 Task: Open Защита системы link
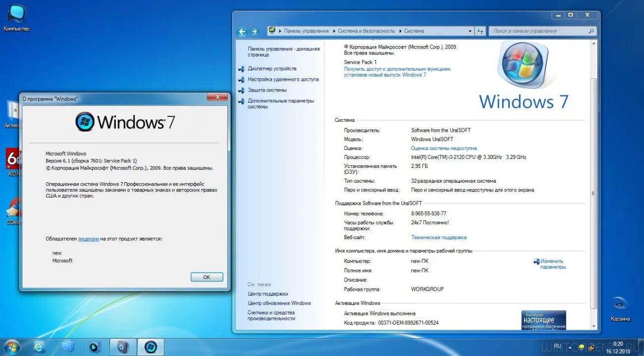tap(267, 91)
